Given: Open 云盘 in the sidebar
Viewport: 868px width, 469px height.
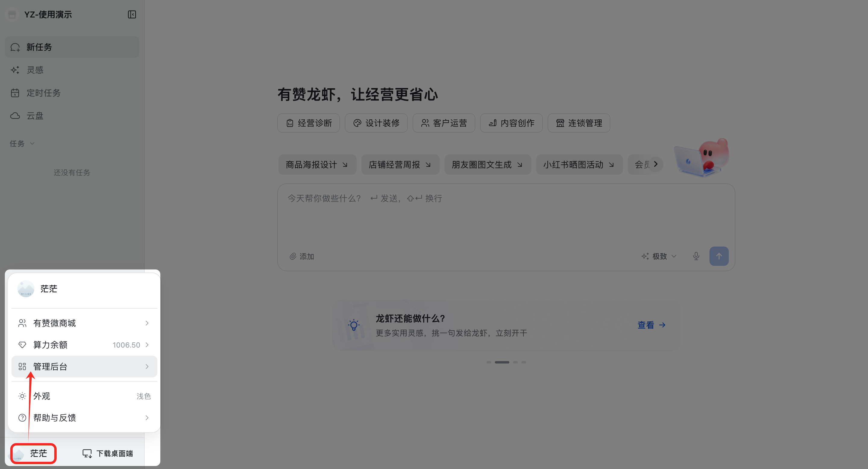Looking at the screenshot, I should pyautogui.click(x=72, y=116).
